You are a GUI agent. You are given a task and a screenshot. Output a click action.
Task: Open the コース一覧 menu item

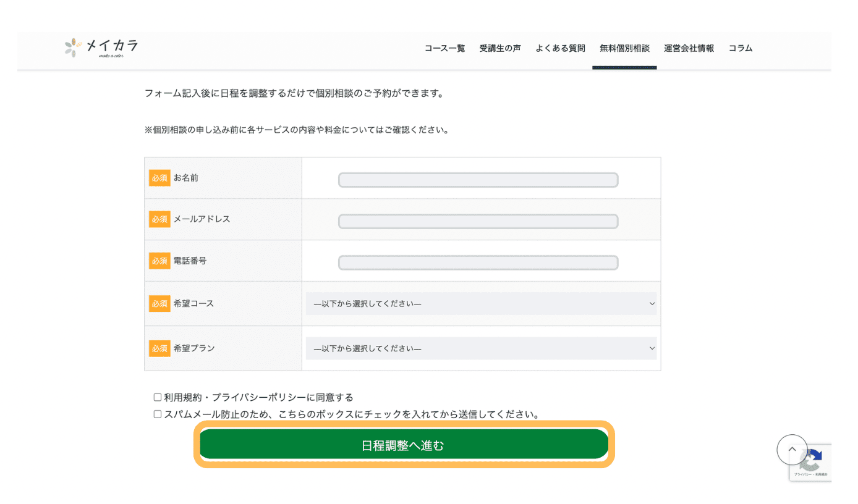(444, 48)
